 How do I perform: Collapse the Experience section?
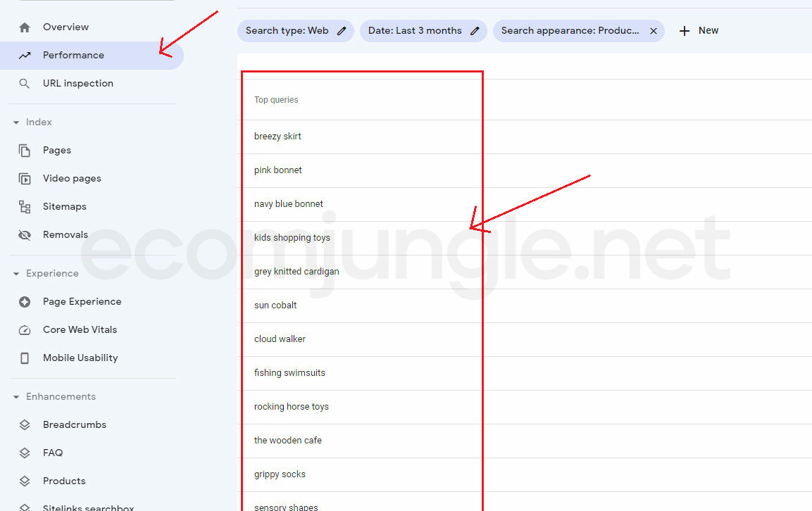click(16, 274)
